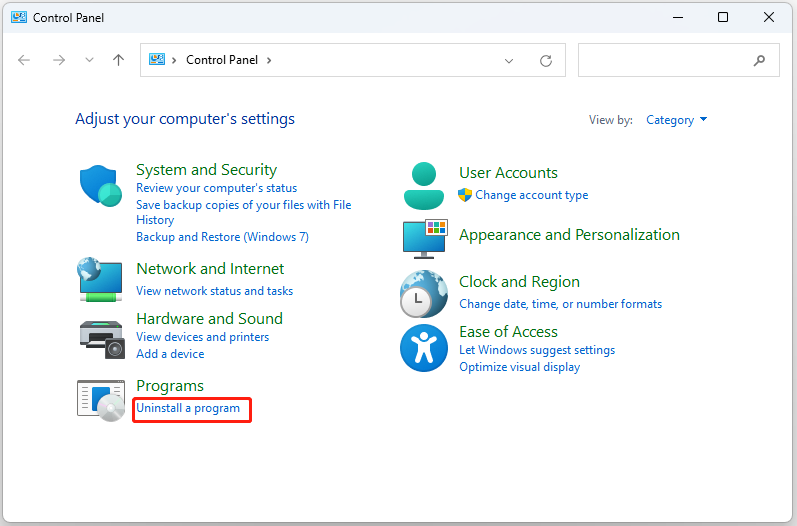797x526 pixels.
Task: Open the System and Security category
Action: (206, 170)
